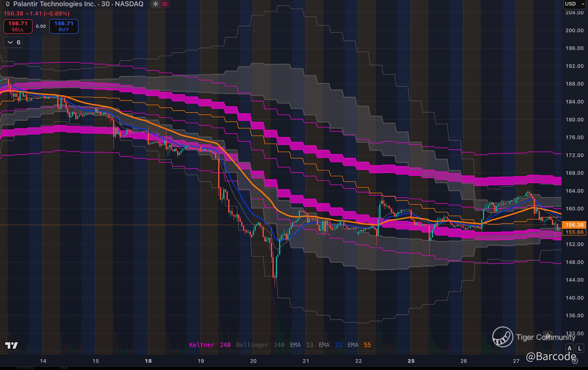
Task: Click the asterisk icon beside NASDAQ
Action: (155, 4)
